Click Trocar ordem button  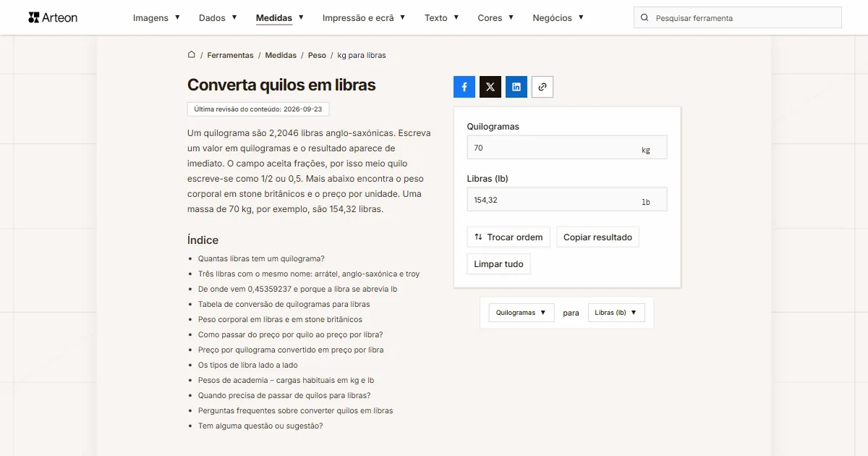click(509, 237)
